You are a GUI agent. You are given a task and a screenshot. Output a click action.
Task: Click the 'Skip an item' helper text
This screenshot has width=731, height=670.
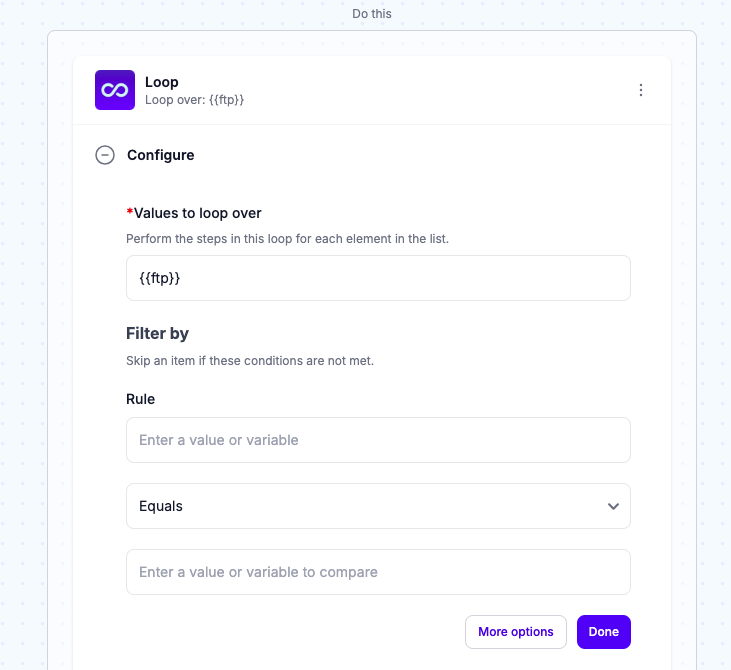pos(250,361)
